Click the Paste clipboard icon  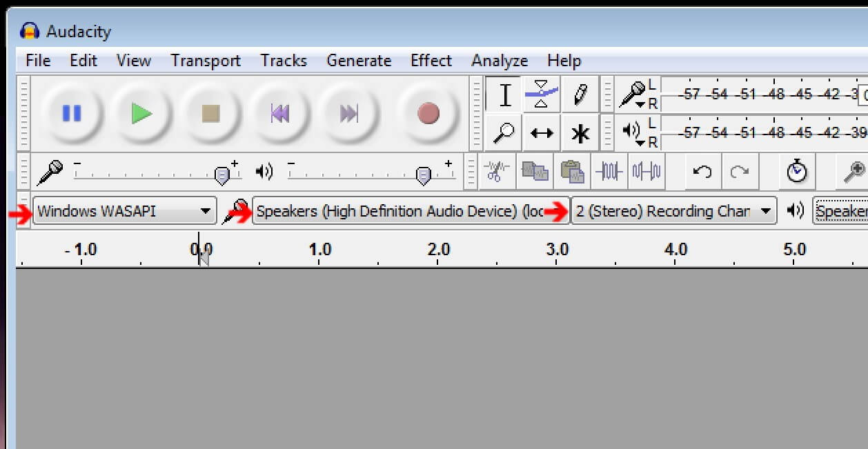pyautogui.click(x=572, y=171)
